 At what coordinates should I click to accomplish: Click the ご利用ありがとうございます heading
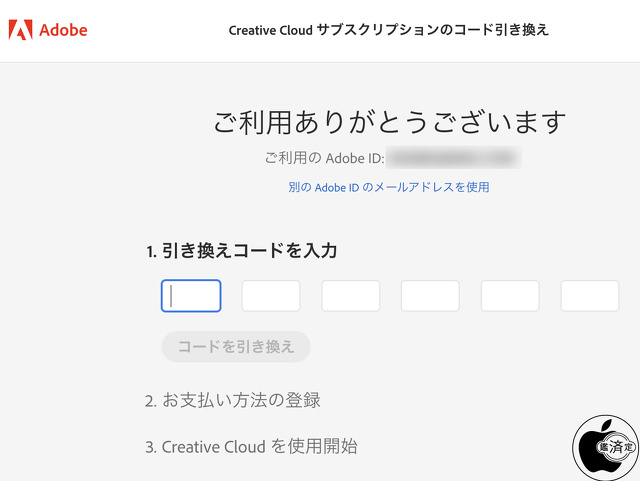point(389,123)
